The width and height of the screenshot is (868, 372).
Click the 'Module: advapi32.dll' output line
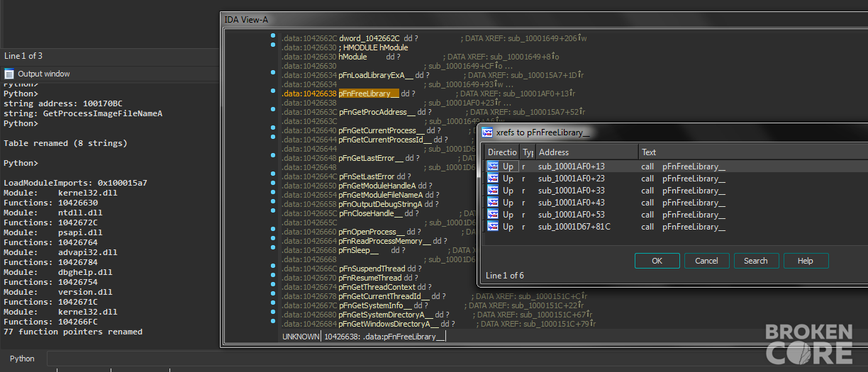60,252
